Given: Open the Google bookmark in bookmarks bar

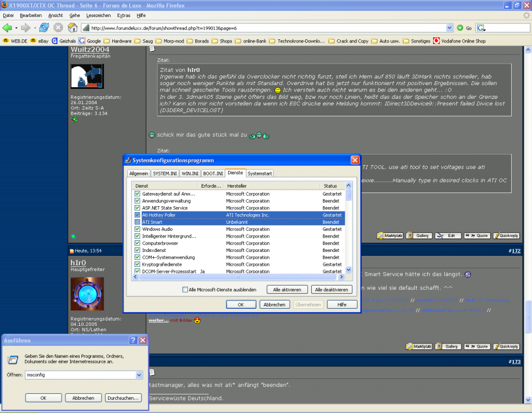Looking at the screenshot, I should click(90, 41).
